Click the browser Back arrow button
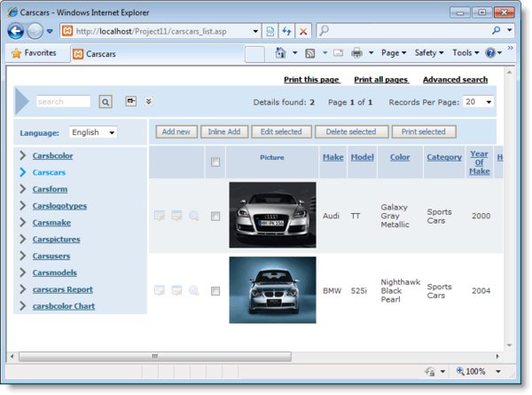This screenshot has width=532, height=395. click(16, 31)
